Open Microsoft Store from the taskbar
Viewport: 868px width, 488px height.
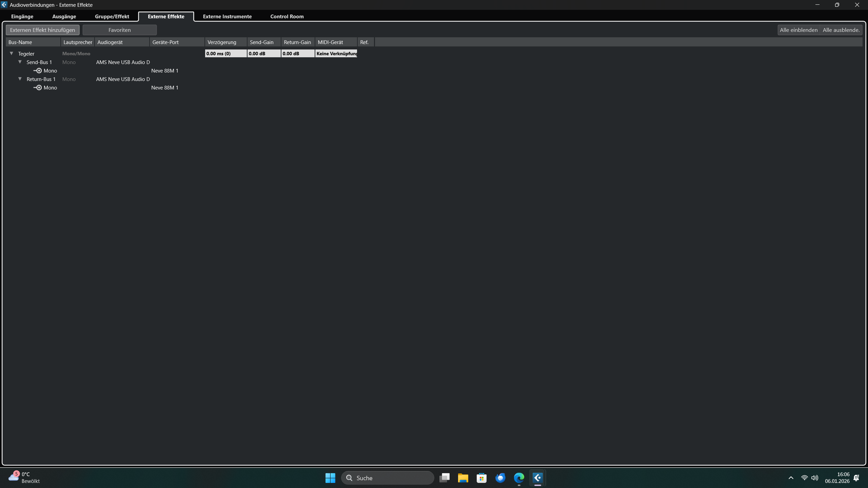tap(481, 478)
